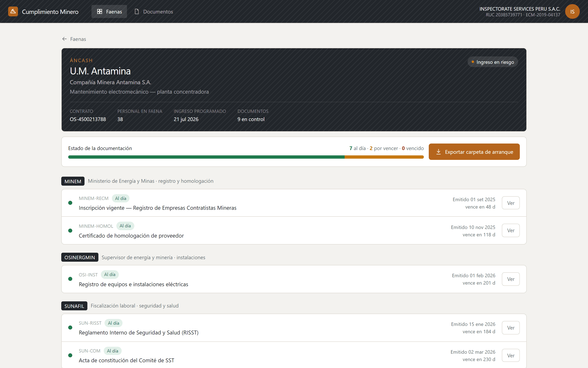
Task: Click the Al día badge on MINEM-HOMOL
Action: (125, 226)
